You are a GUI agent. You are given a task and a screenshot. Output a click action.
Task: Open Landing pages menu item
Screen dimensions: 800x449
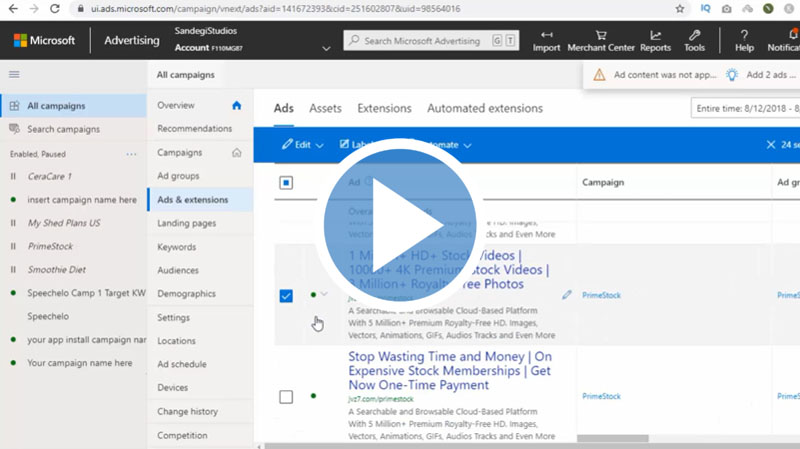tap(187, 223)
